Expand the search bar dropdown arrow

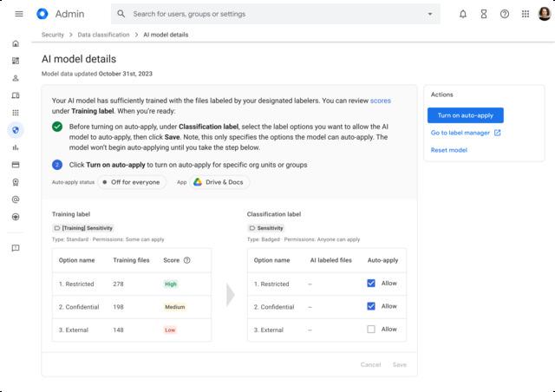click(x=429, y=14)
